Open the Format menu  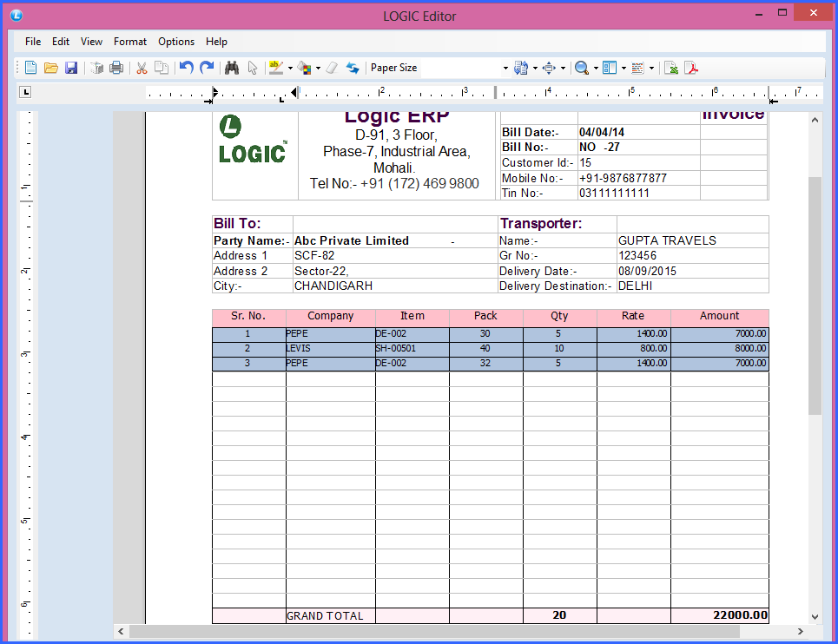click(130, 41)
